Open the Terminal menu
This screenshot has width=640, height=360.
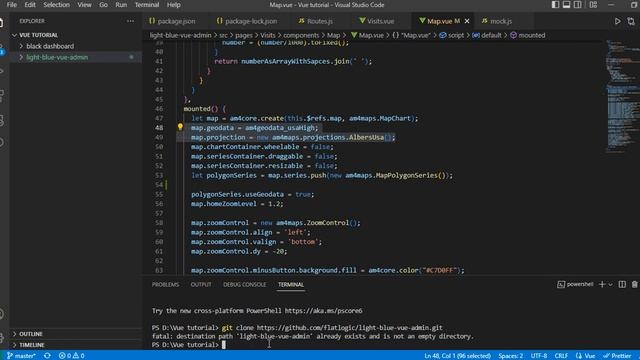point(147,5)
